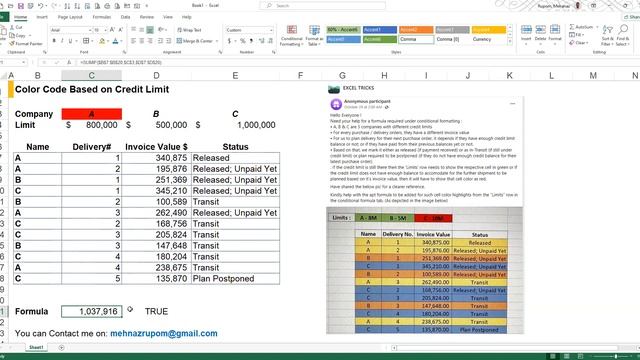Image resolution: width=640 pixels, height=360 pixels.
Task: Open the Insert ribbon tab
Action: 42,17
